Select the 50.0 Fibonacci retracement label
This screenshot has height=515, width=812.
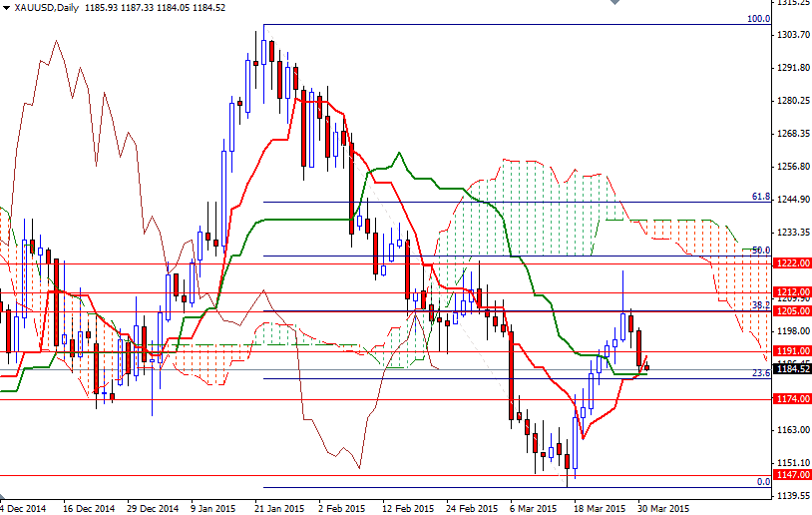tap(761, 251)
